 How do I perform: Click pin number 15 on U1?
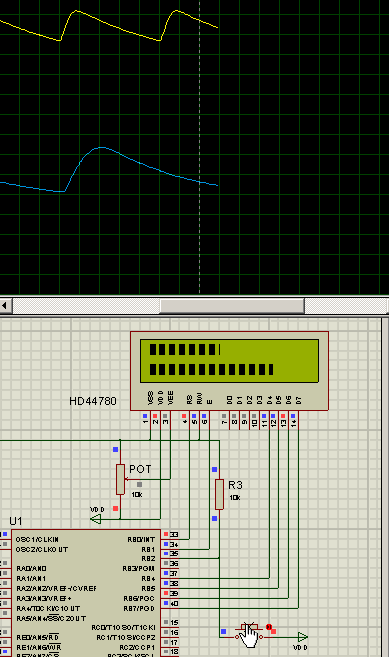point(174,623)
